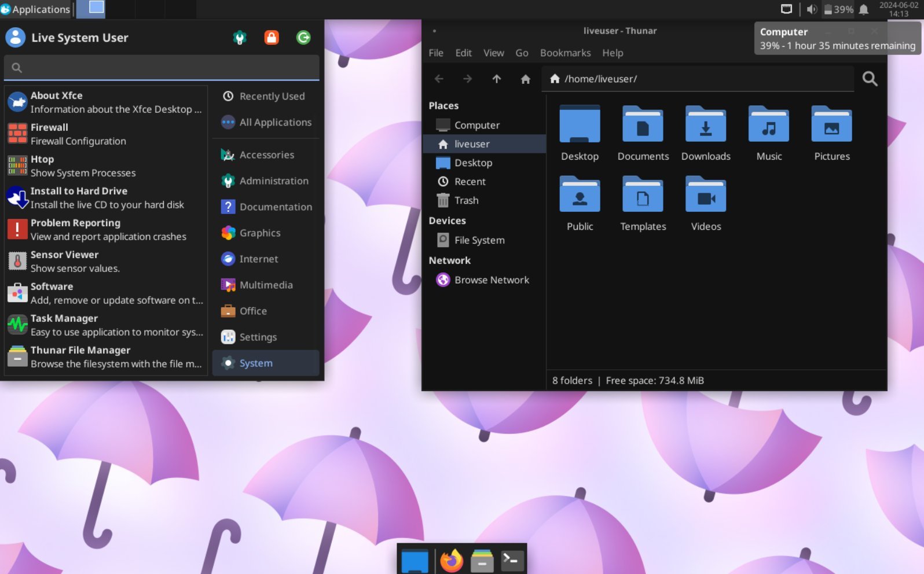Open the volume control in panel
Image resolution: width=924 pixels, height=574 pixels.
coord(812,9)
